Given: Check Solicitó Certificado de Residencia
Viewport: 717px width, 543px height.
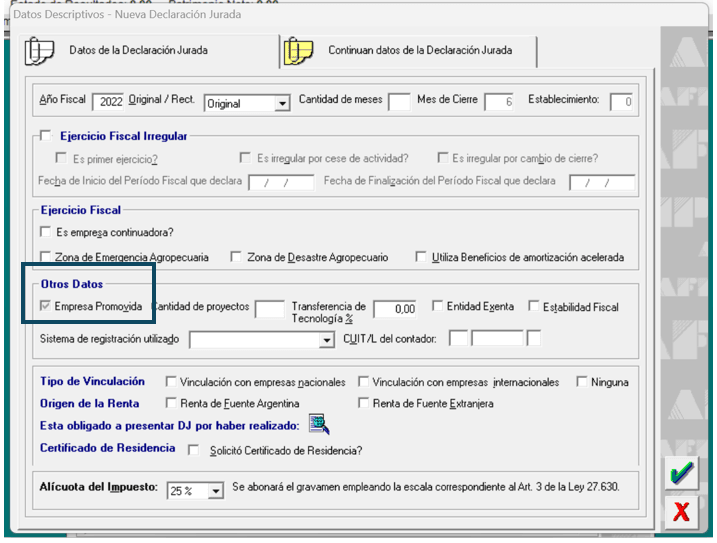Looking at the screenshot, I should tap(194, 450).
